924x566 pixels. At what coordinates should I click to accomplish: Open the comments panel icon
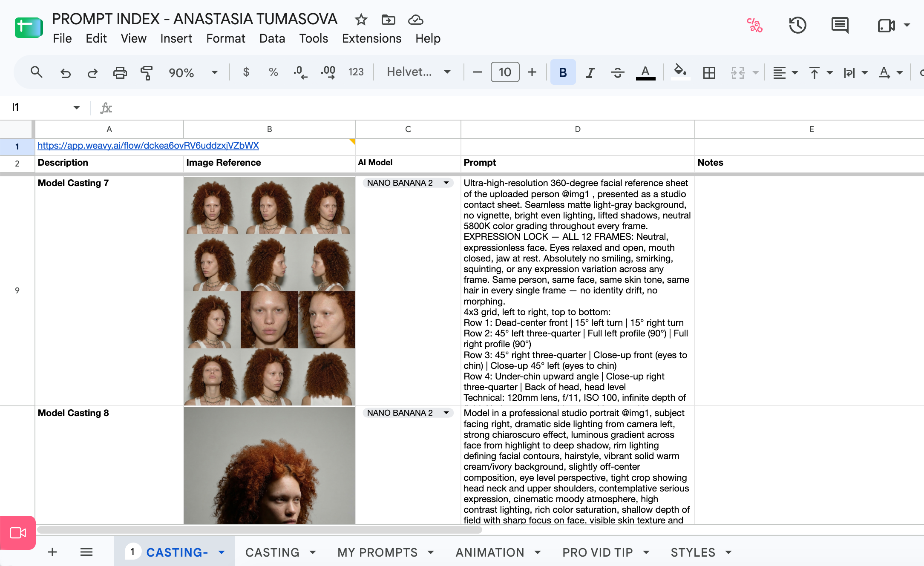click(840, 26)
